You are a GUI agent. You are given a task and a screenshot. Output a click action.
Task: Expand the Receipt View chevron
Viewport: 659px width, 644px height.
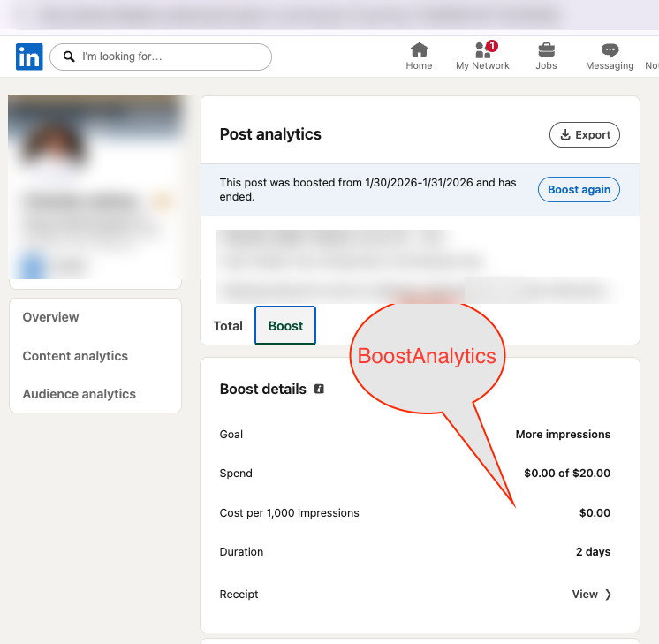click(608, 595)
